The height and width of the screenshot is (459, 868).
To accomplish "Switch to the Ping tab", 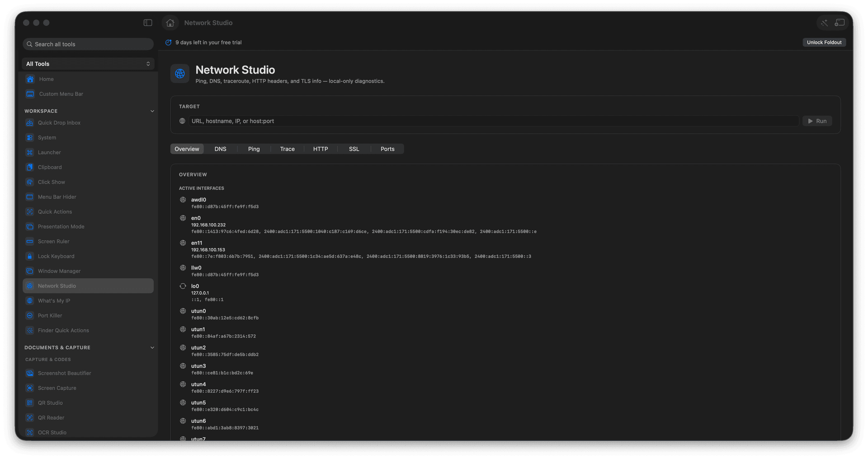I will pos(254,149).
